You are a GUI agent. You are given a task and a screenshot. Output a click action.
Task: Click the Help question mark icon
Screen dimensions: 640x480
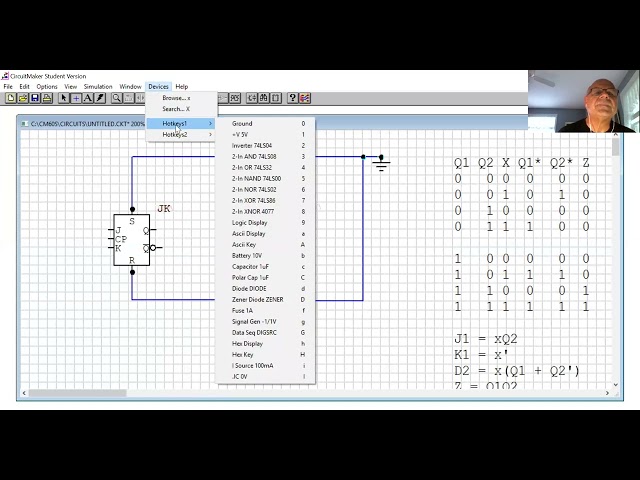coord(292,98)
